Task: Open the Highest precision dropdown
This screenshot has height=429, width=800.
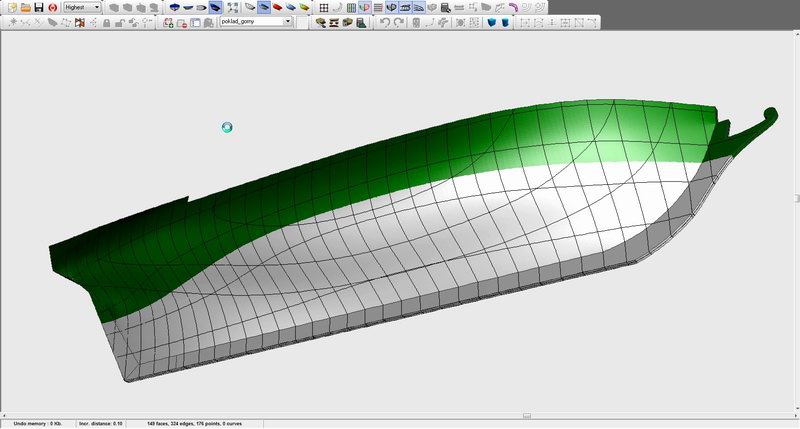Action: coord(97,7)
